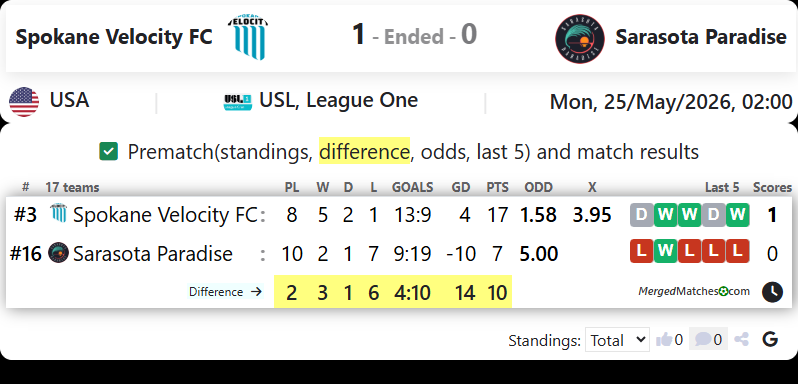This screenshot has width=798, height=384.
Task: Click small Sarasota Paradise logo in table row
Action: pos(58,253)
